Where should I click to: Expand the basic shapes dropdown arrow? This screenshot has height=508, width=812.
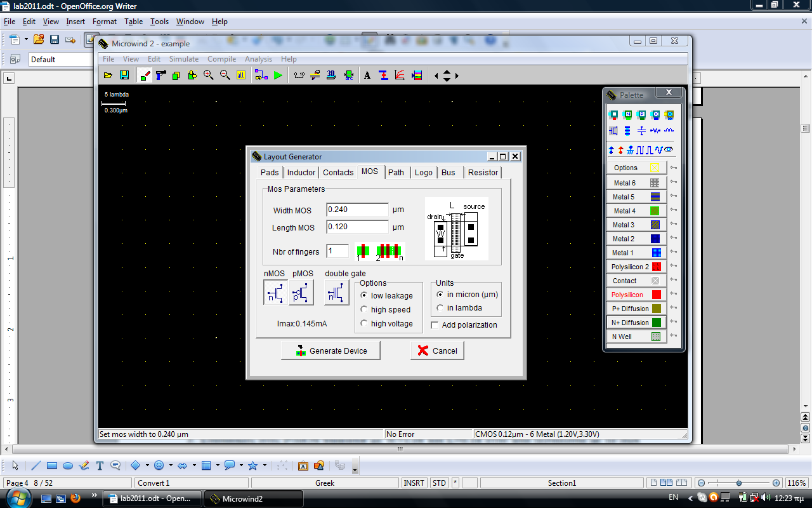tap(147, 465)
